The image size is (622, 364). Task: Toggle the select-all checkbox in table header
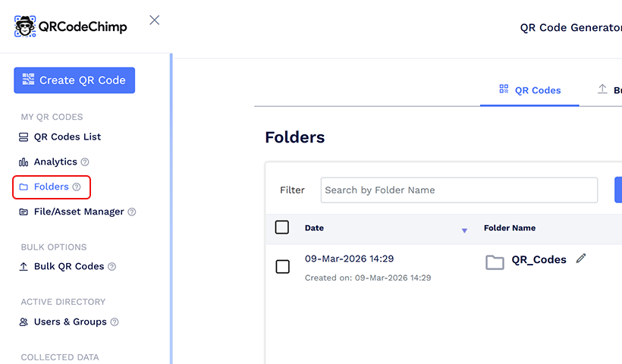[282, 227]
